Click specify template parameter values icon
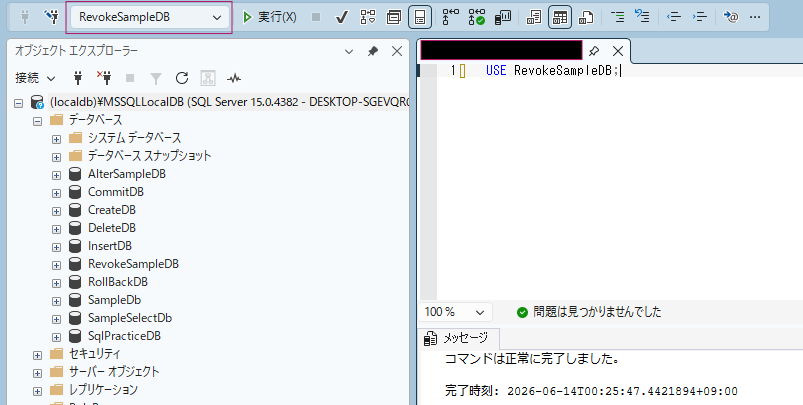This screenshot has width=803, height=405. 731,17
